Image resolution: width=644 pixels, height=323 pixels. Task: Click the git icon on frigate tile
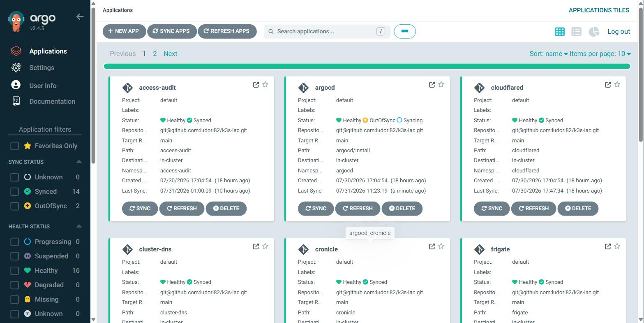[479, 249]
